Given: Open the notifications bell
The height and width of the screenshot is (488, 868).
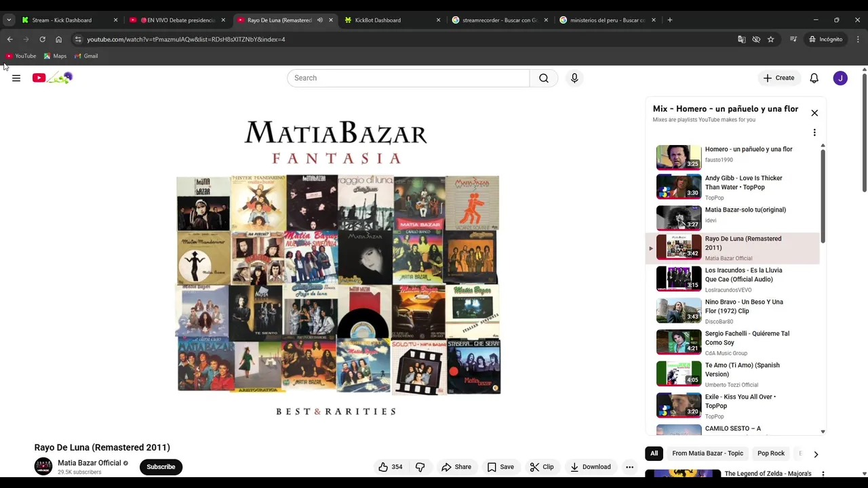Looking at the screenshot, I should click(x=814, y=78).
